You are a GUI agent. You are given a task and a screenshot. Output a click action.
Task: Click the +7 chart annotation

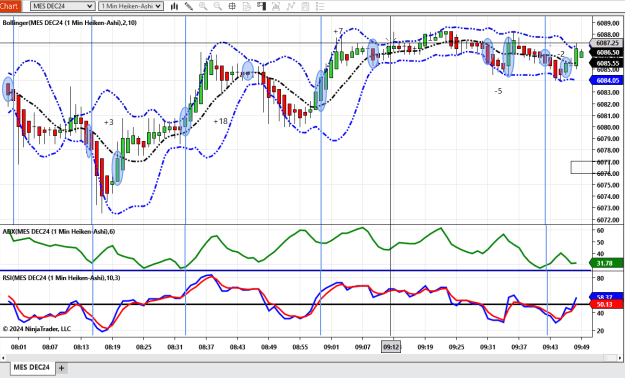click(338, 31)
